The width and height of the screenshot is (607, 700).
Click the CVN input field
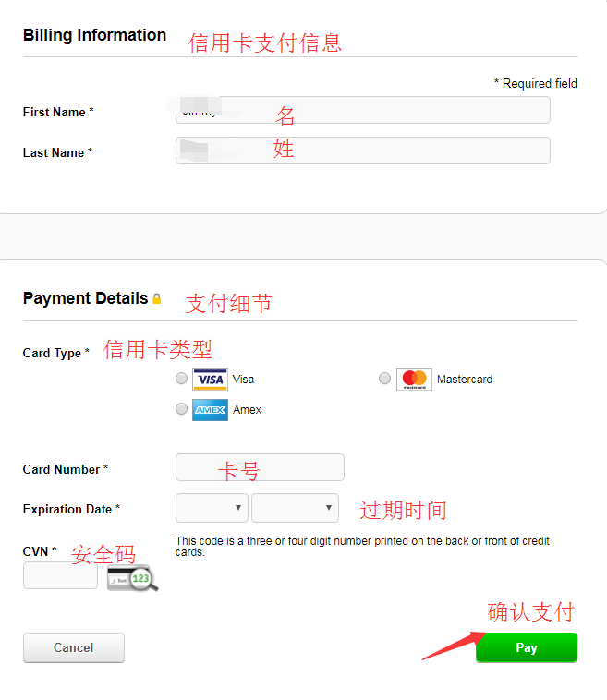(60, 575)
